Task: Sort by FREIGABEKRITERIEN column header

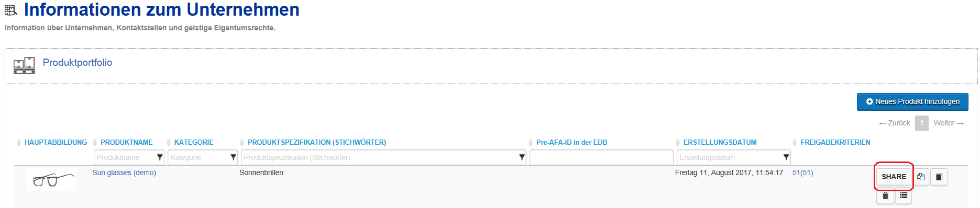Action: pos(835,142)
